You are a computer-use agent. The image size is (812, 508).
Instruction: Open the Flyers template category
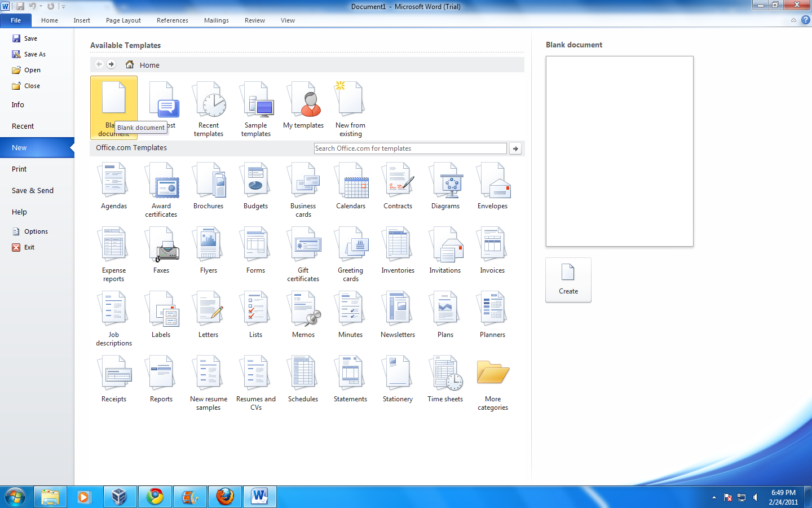click(209, 250)
